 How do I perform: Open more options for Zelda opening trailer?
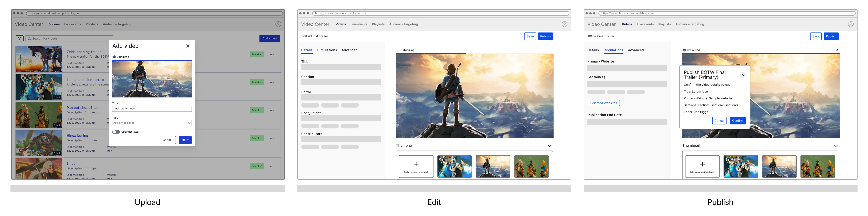[272, 55]
